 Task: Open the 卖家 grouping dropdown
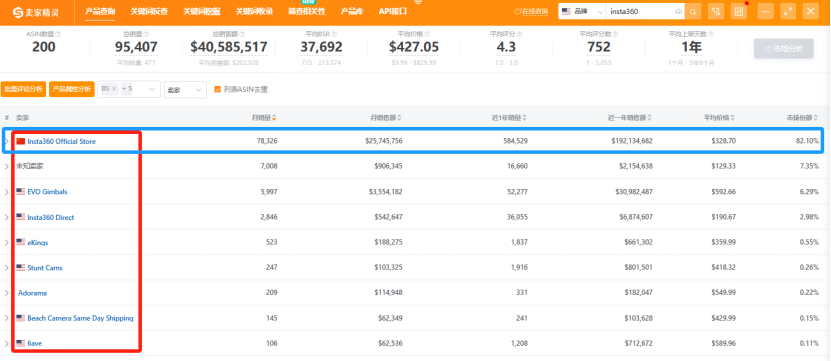coord(185,90)
